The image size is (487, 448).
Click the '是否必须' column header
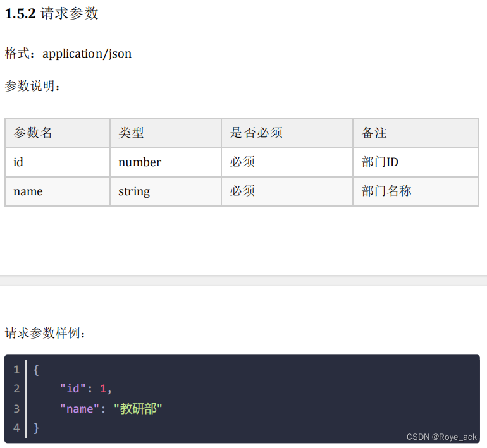[287, 133]
